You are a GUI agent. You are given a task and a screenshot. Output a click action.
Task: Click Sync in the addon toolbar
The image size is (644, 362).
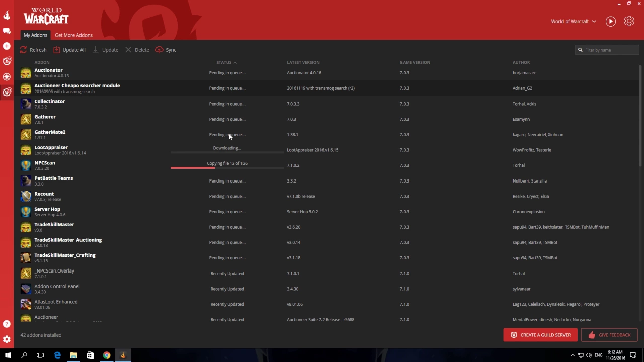[x=166, y=50]
